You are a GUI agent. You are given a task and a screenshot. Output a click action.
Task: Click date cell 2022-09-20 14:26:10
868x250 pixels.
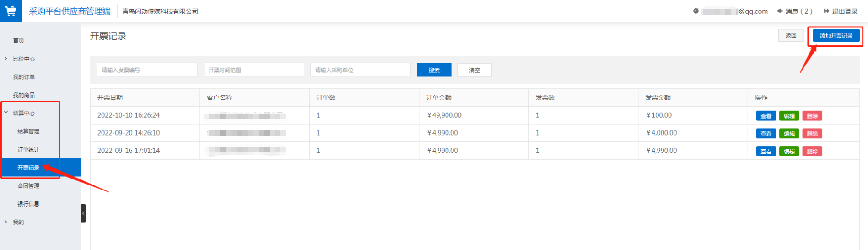[x=129, y=133]
